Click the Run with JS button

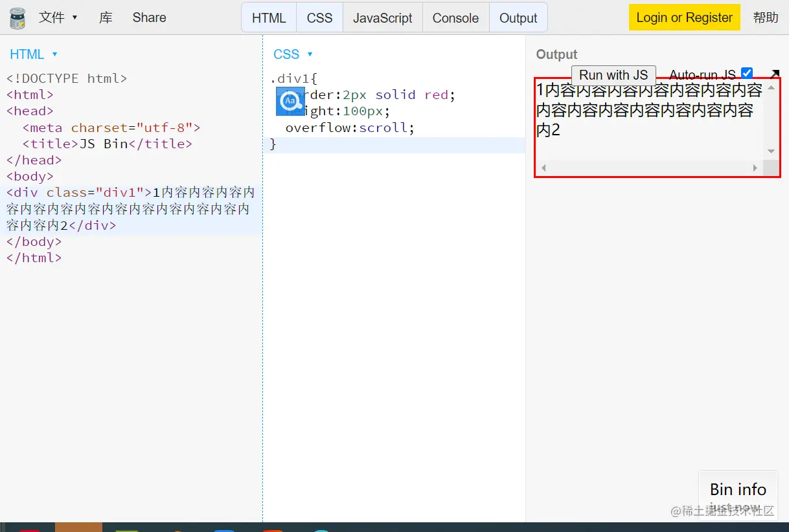(613, 75)
